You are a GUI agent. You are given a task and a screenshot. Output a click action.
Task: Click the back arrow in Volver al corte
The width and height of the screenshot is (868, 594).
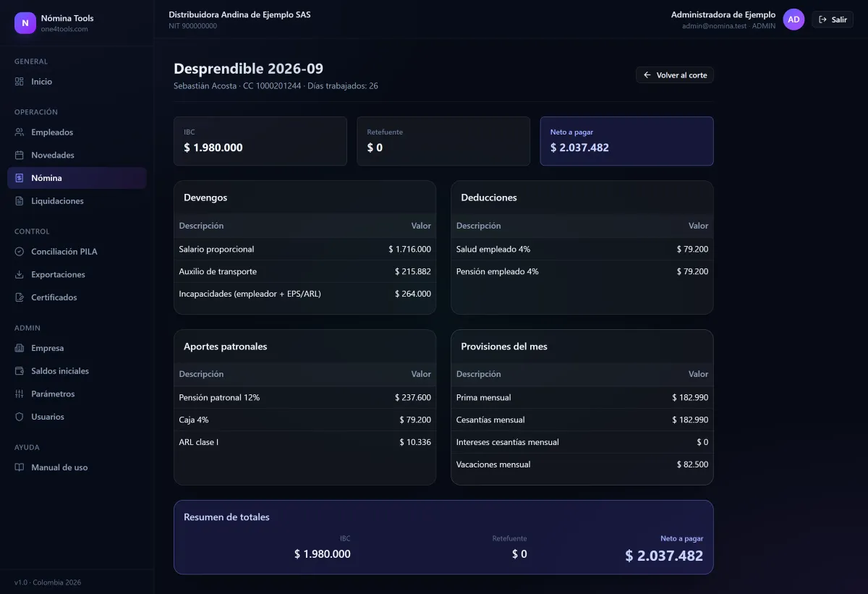tap(647, 75)
